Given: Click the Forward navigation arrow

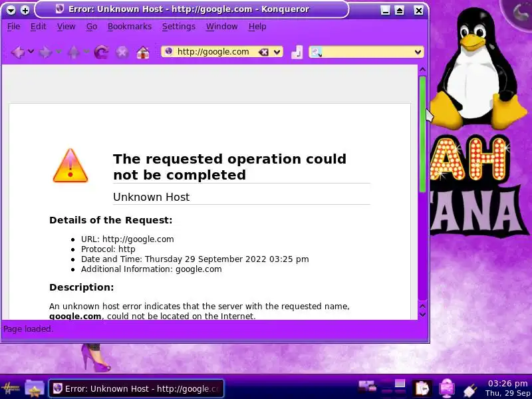Looking at the screenshot, I should point(45,53).
